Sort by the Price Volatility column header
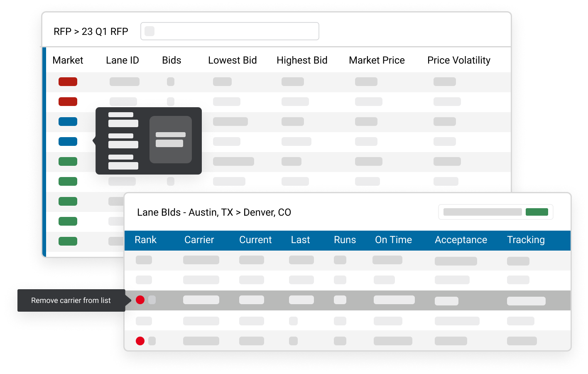This screenshot has width=588, height=374. coord(459,60)
